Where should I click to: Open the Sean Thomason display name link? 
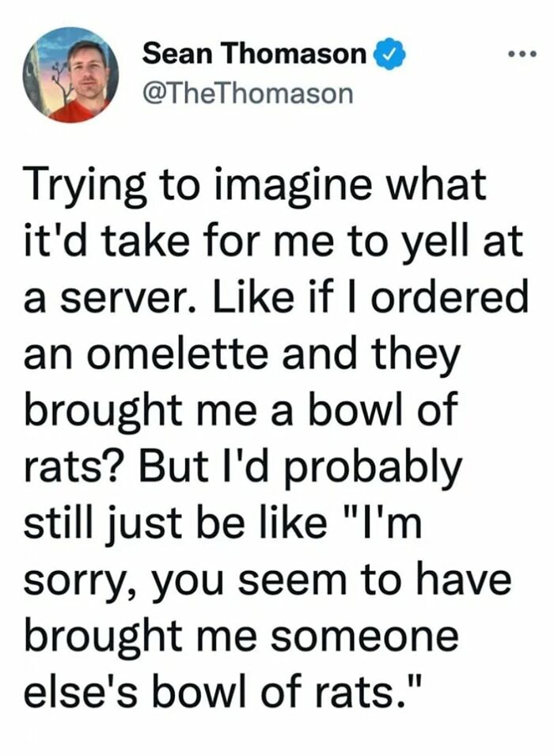click(x=255, y=54)
